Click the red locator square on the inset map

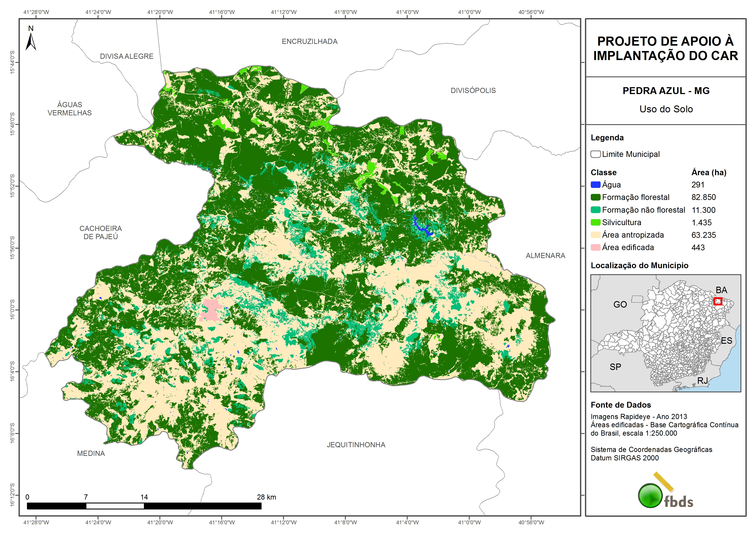point(718,301)
